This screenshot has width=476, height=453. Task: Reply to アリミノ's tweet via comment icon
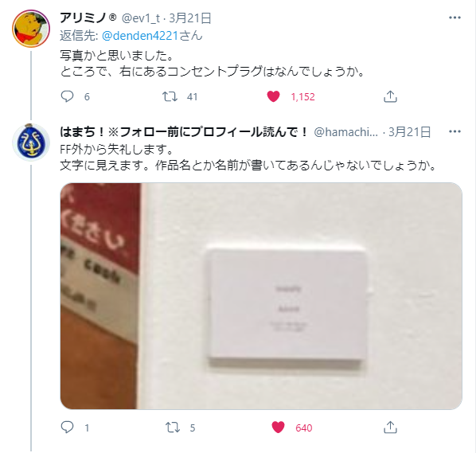(x=67, y=96)
